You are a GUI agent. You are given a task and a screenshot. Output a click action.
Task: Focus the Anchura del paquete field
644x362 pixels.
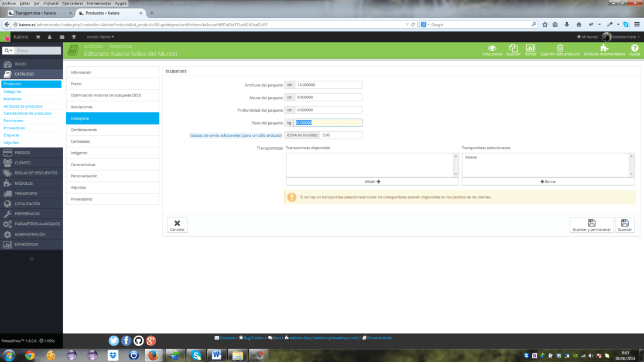pos(328,85)
